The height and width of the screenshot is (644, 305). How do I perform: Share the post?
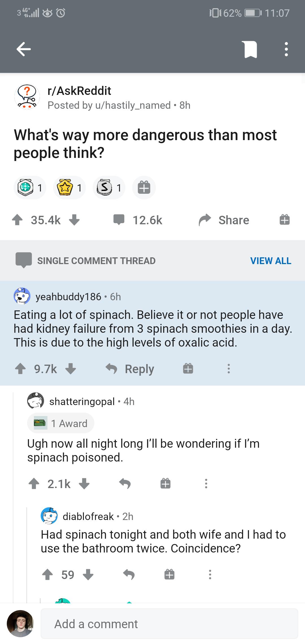(x=224, y=220)
